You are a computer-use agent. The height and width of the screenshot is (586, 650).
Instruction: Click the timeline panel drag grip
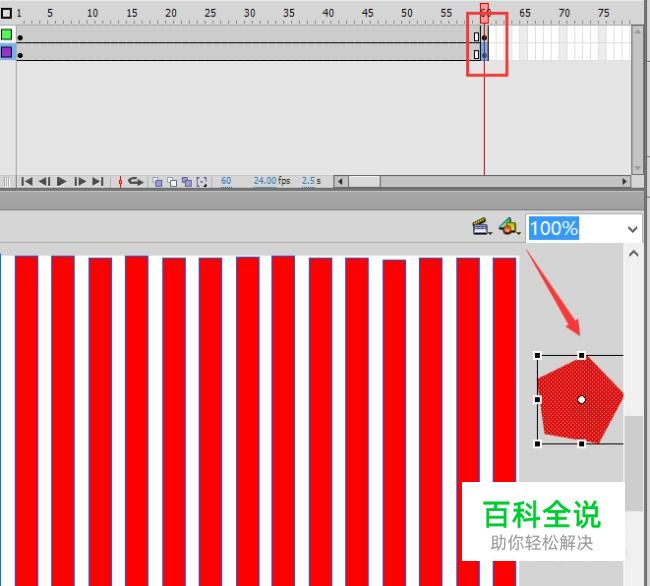pos(7,182)
